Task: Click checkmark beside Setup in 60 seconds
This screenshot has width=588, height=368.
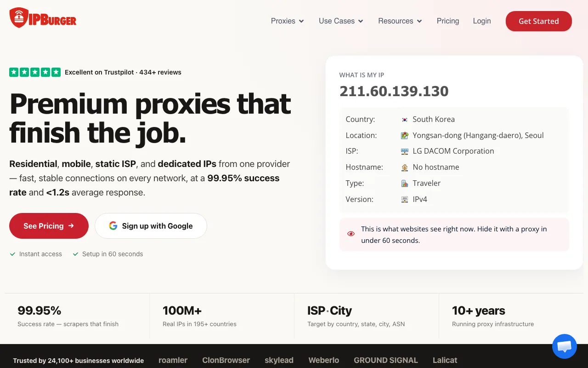Action: [76, 254]
